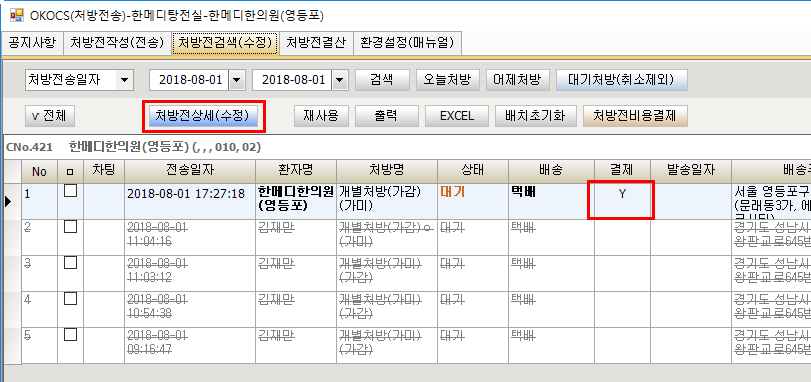Check the checkbox in row 3
The image size is (811, 382).
coord(70,263)
